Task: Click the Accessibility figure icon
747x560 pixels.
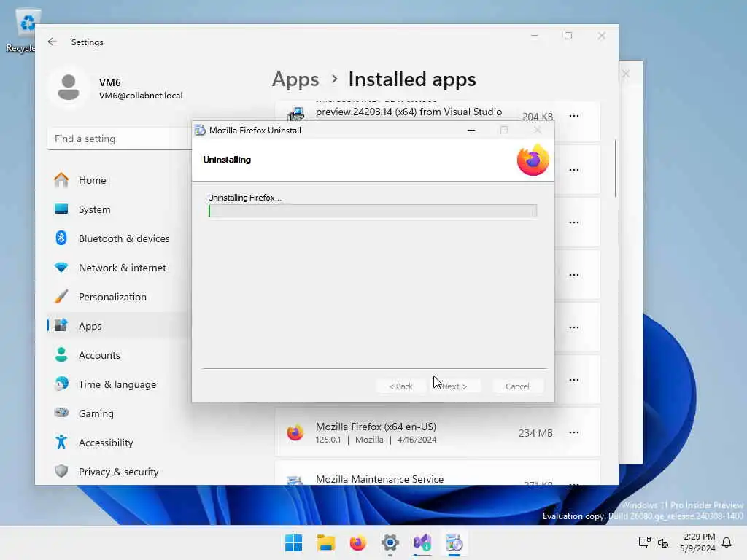Action: [61, 442]
